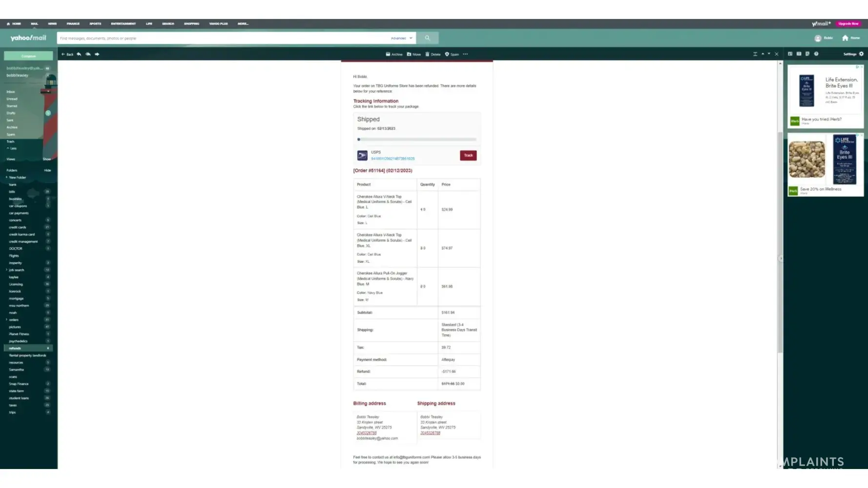
Task: Open the Contacts panel icon
Action: coord(790,54)
